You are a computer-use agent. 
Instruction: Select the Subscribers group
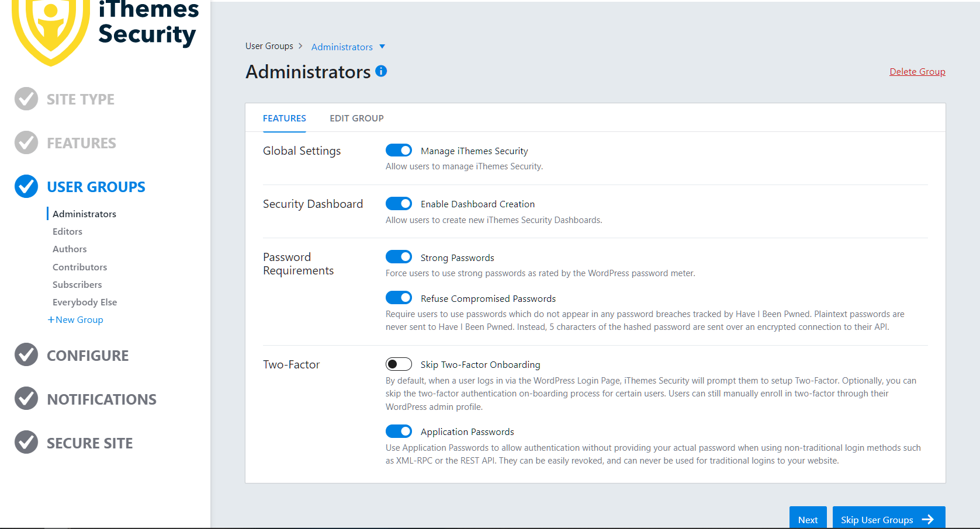77,284
